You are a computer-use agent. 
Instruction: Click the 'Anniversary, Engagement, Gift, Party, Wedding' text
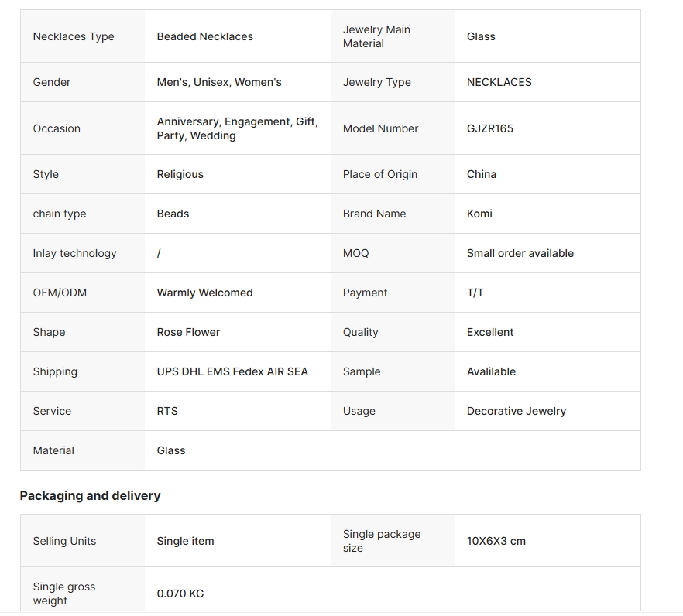pyautogui.click(x=237, y=128)
